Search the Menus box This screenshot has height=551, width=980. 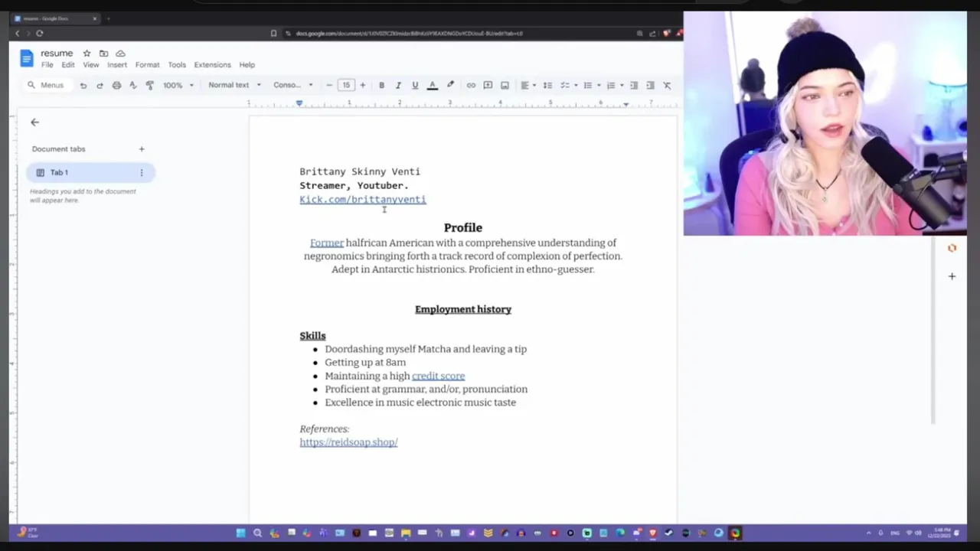tap(46, 85)
